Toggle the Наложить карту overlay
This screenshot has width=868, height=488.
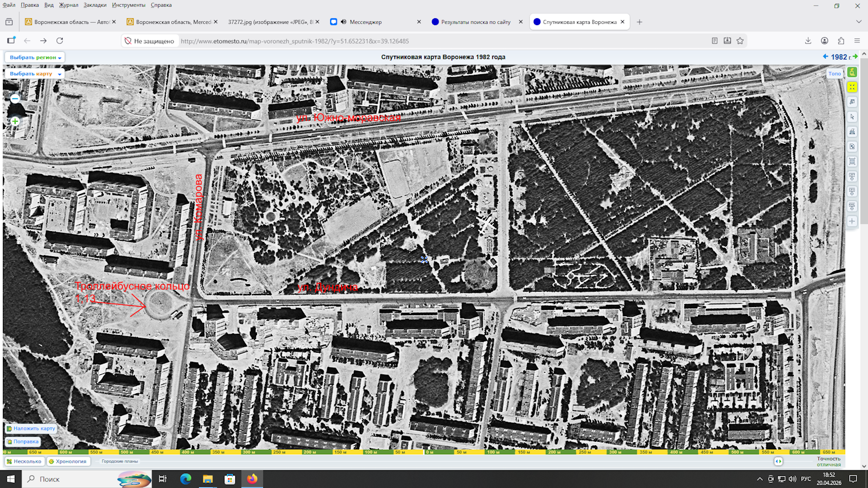[x=31, y=428]
